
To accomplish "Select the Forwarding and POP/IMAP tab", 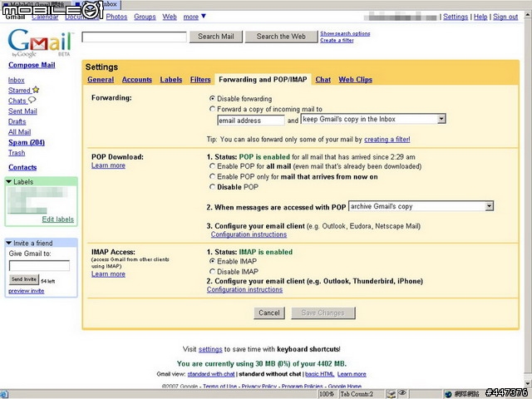I will coord(263,80).
